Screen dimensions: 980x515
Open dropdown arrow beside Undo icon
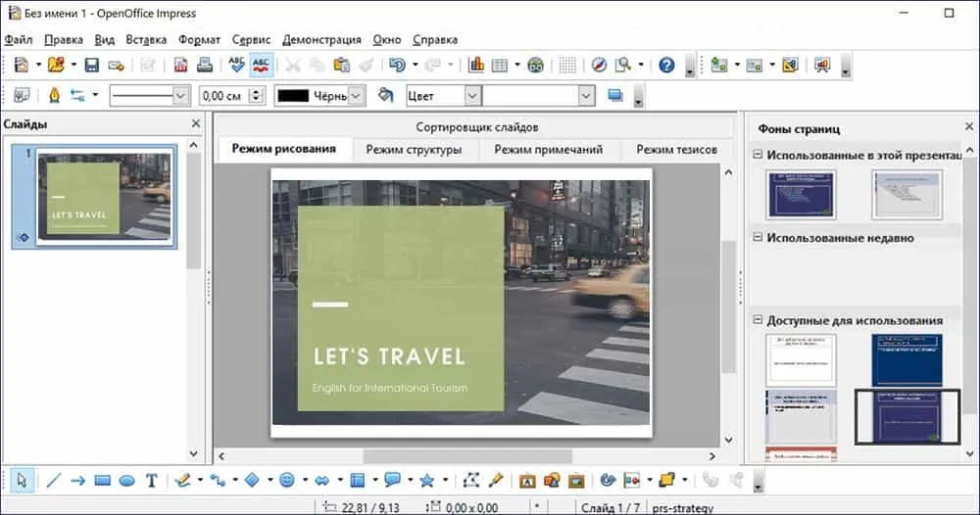[415, 65]
